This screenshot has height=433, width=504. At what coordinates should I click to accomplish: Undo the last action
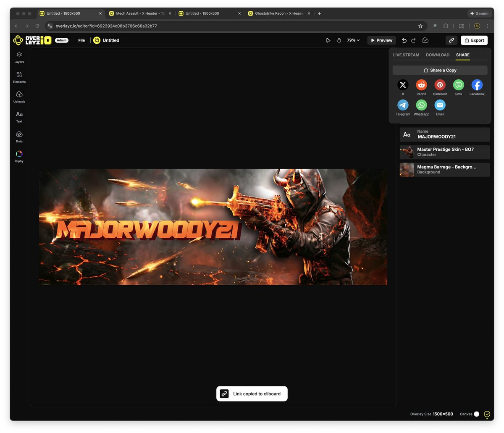pos(404,40)
